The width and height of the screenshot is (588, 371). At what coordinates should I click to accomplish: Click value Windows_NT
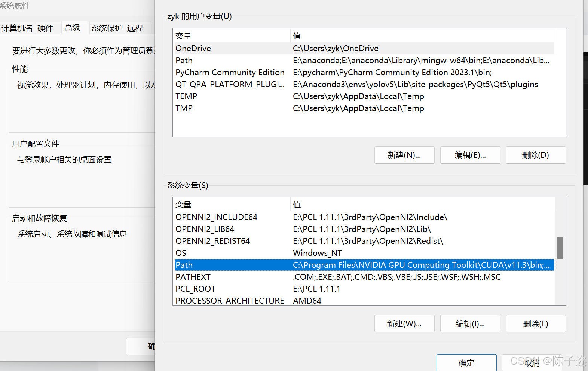[x=317, y=253]
